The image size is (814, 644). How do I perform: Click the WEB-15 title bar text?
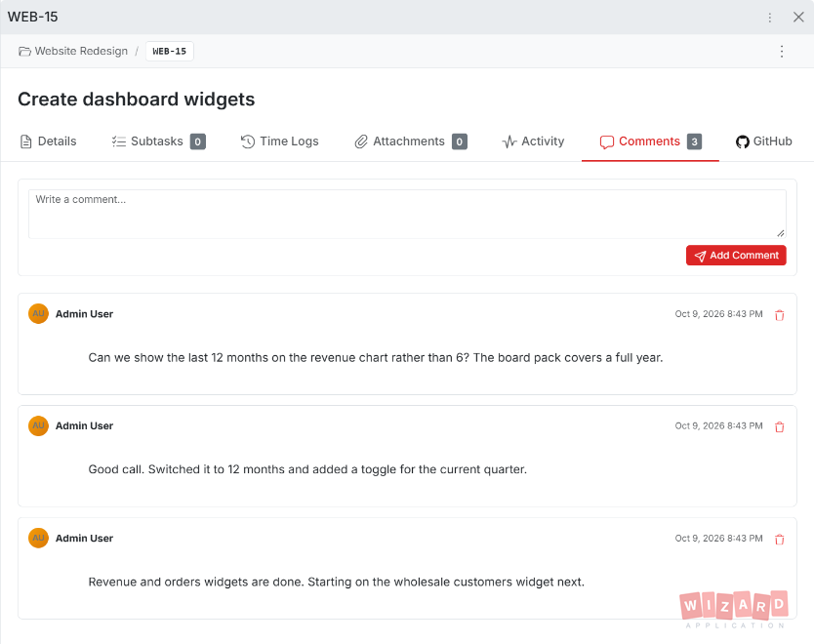pyautogui.click(x=33, y=18)
